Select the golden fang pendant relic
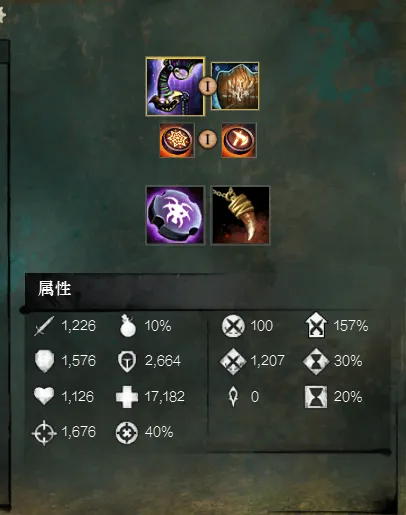Viewport: 406px width, 515px height. click(x=240, y=215)
